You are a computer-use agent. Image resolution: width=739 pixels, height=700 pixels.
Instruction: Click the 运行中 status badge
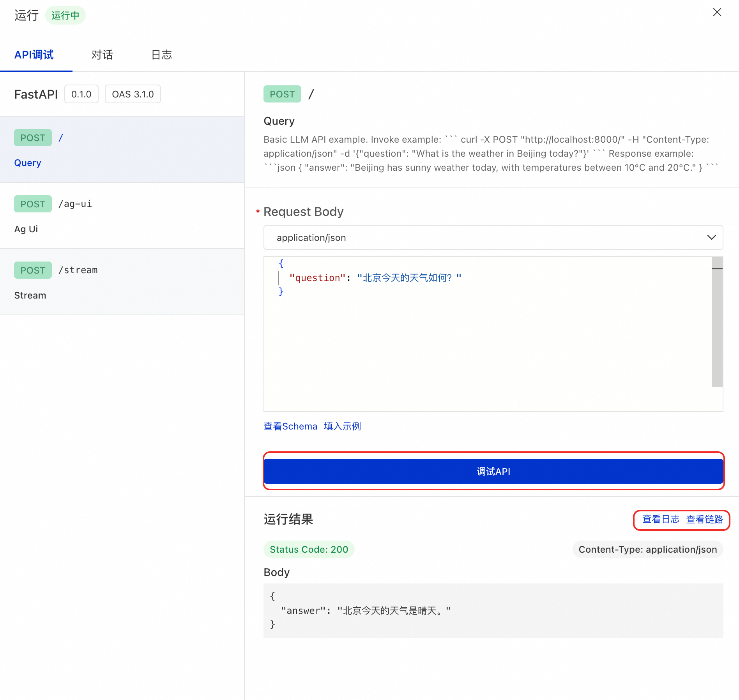tap(65, 15)
